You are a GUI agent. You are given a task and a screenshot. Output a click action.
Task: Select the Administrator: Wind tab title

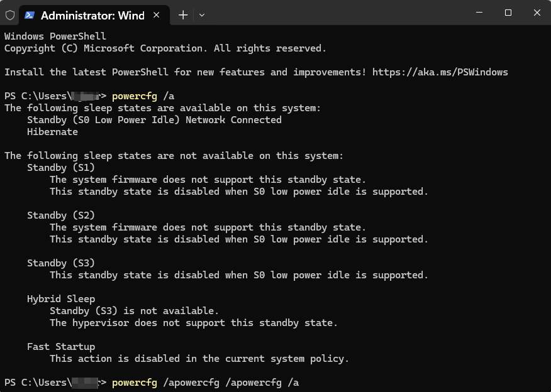pos(92,15)
